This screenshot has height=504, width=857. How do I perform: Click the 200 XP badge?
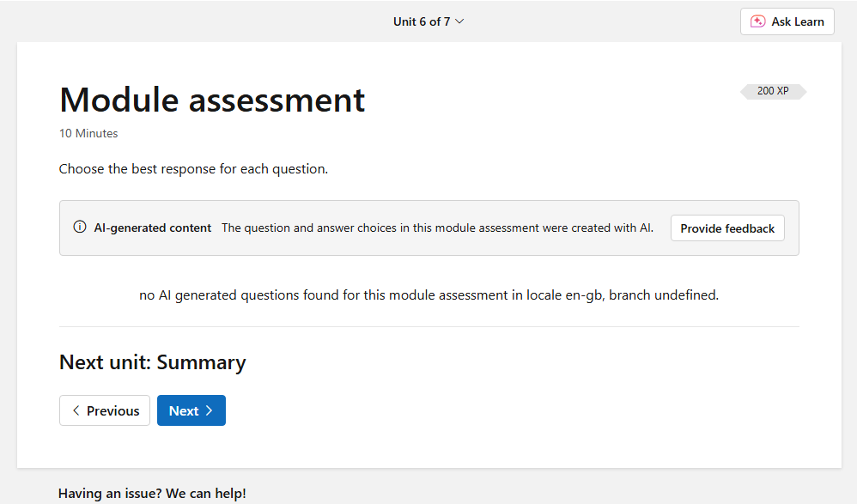click(773, 91)
